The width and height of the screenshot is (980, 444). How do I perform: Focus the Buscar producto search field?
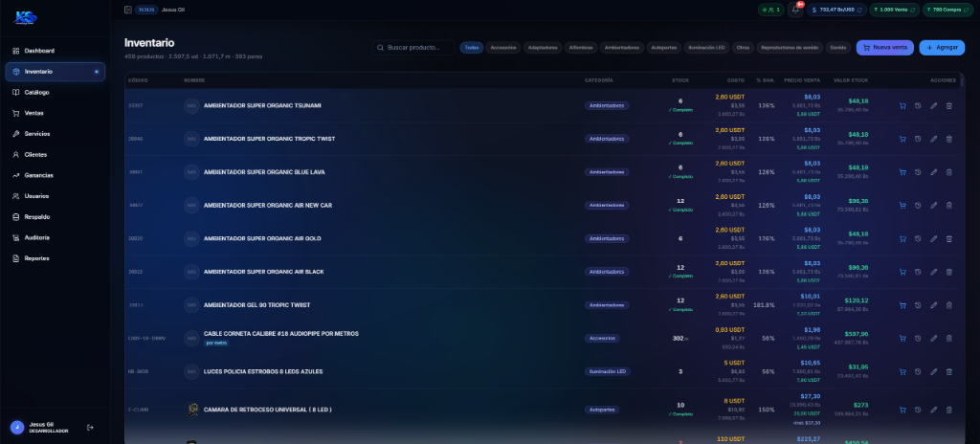(413, 48)
